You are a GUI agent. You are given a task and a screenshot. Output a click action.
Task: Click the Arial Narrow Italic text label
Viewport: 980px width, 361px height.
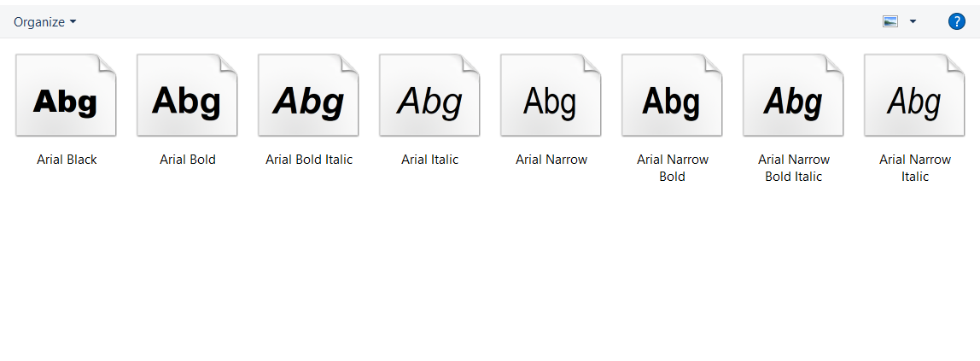[915, 168]
